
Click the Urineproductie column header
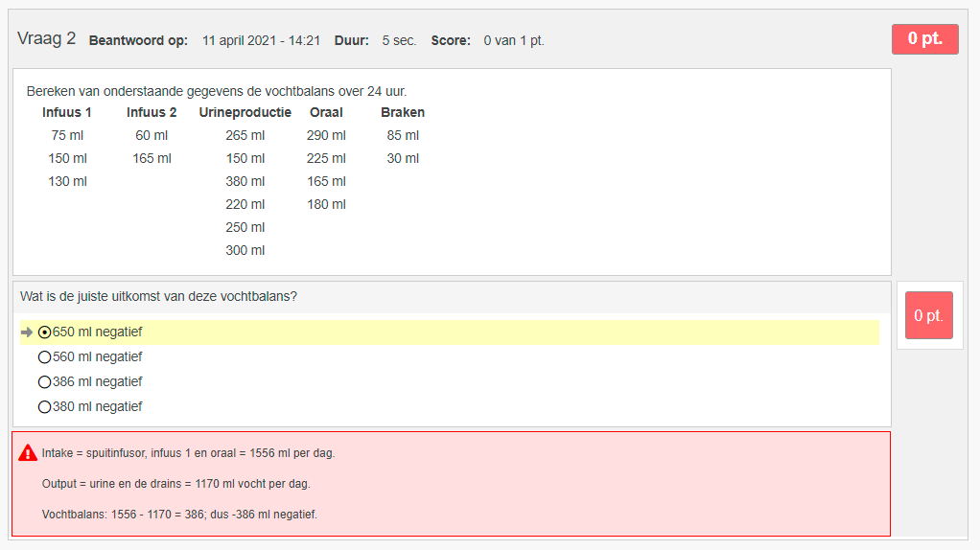coord(245,112)
